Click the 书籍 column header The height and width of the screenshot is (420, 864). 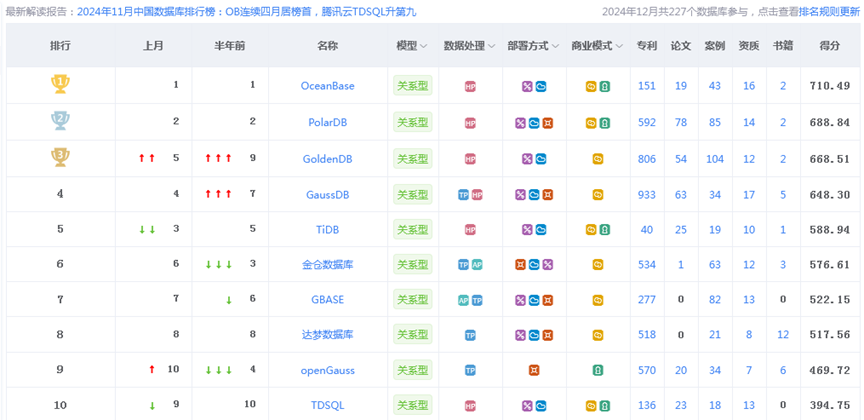click(x=783, y=46)
